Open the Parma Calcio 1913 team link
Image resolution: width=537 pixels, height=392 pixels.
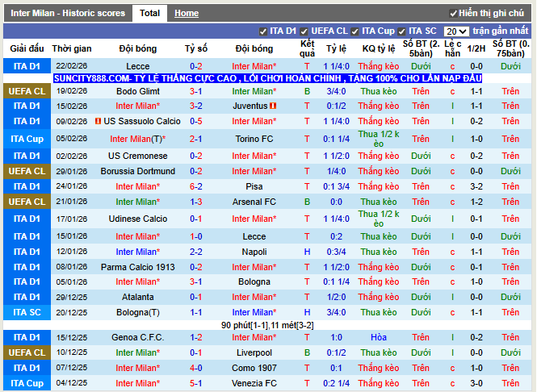tap(138, 267)
